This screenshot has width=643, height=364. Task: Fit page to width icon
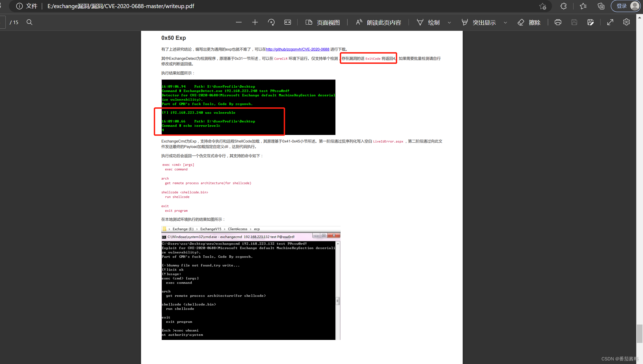288,22
